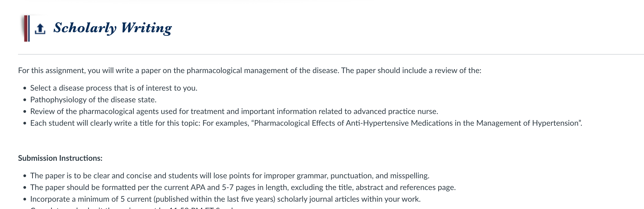Click bullet 'Select a disease process'
This screenshot has width=644, height=209.
114,88
